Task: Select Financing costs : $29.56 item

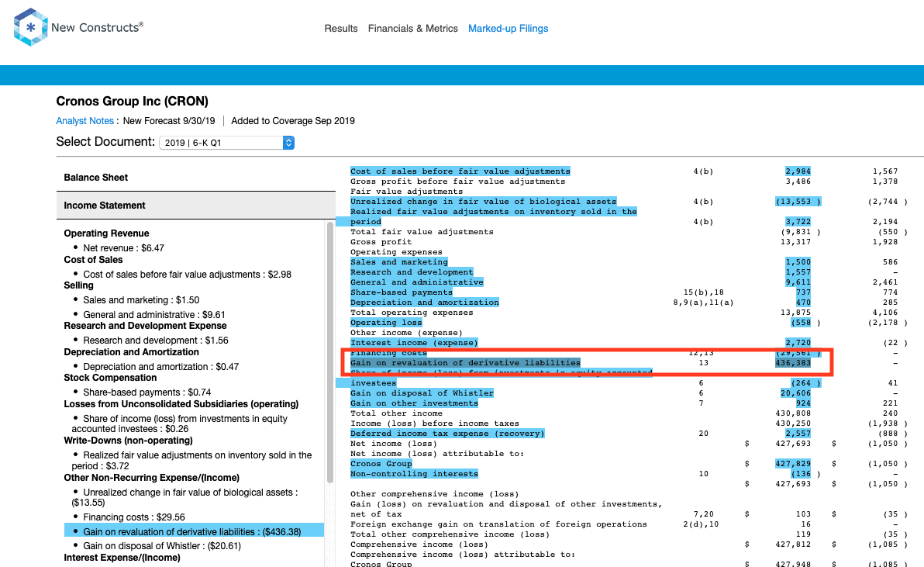Action: [x=134, y=517]
